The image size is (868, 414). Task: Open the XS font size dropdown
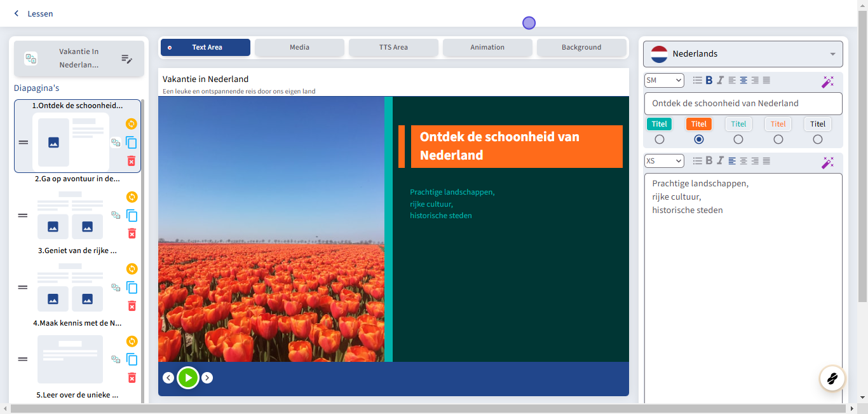[x=664, y=161]
